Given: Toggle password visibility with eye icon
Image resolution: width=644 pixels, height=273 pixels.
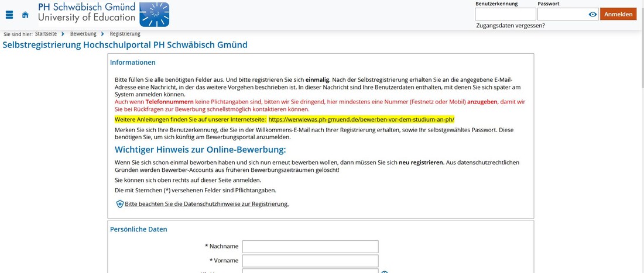Looking at the screenshot, I should [x=592, y=15].
